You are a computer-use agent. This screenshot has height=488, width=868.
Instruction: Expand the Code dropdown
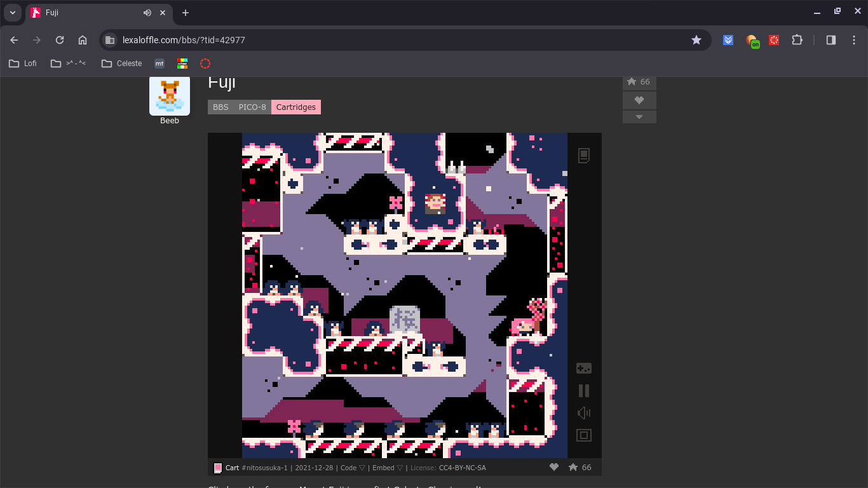point(353,468)
